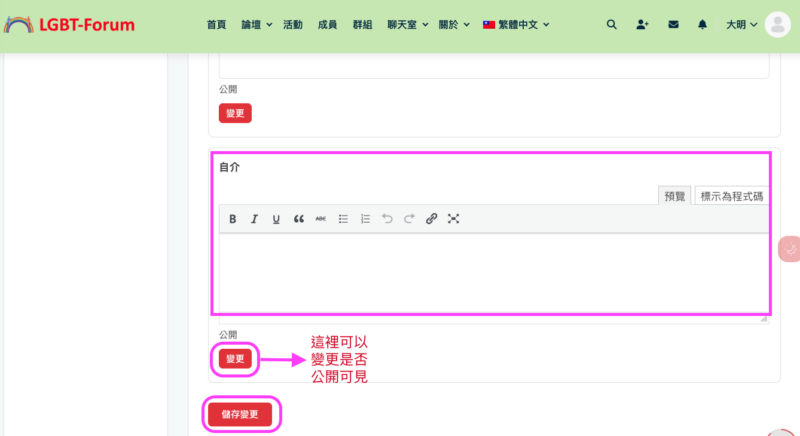The image size is (800, 436).
Task: Insert a blockquote using the quote icon
Action: coord(298,219)
